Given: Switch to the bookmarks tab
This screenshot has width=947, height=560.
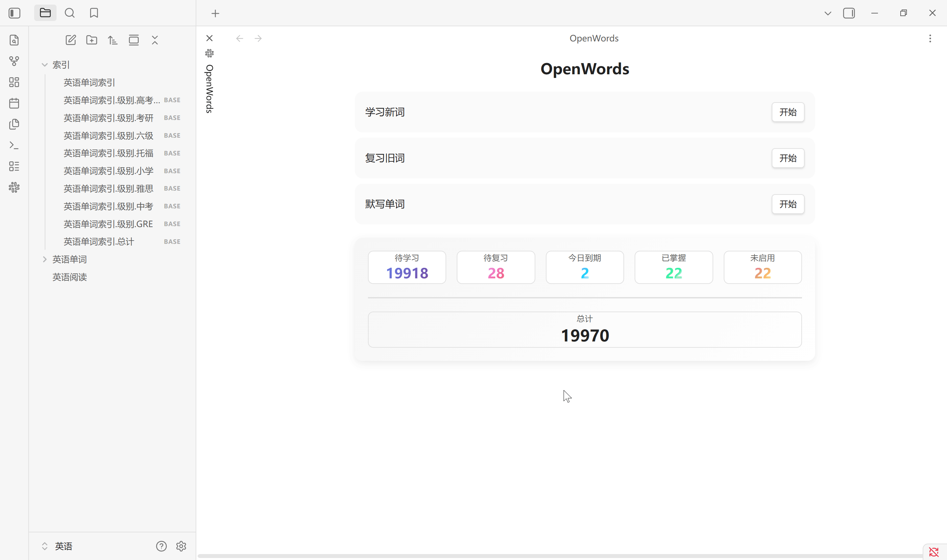Looking at the screenshot, I should pos(94,13).
